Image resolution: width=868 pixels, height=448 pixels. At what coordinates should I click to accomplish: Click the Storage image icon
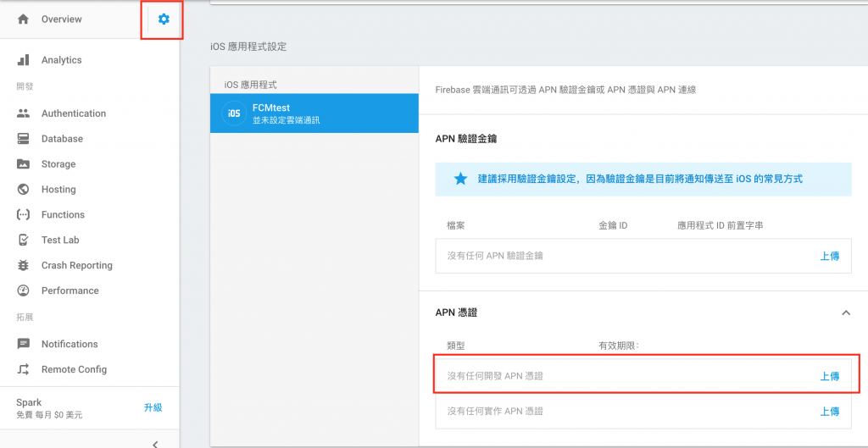(x=23, y=164)
